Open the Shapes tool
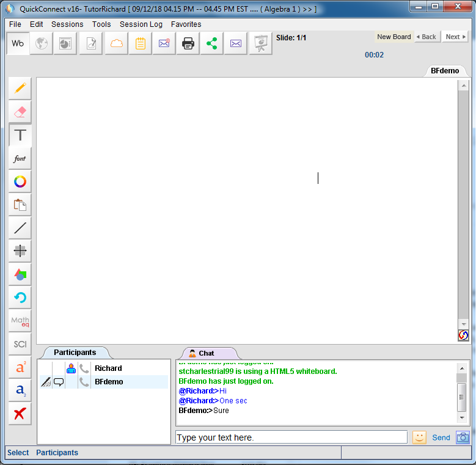Viewport: 476px width, 465px height. 20,274
